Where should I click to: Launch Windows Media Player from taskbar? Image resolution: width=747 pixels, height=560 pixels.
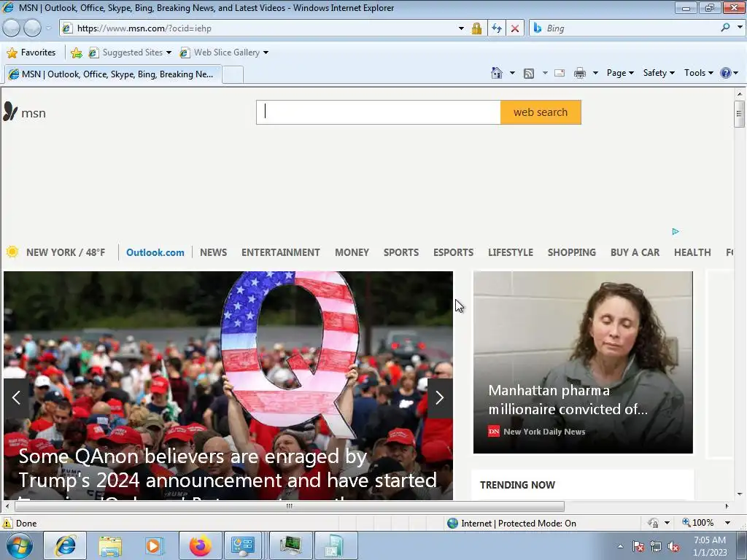[155, 545]
